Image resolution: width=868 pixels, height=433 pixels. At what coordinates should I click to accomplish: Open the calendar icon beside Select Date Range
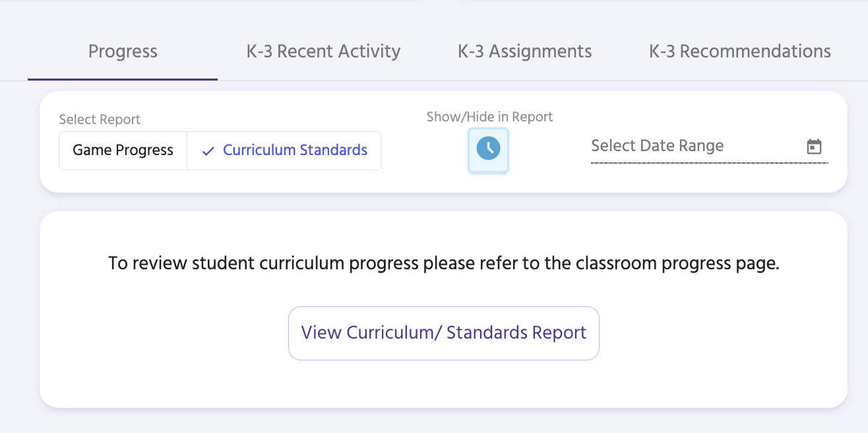pos(815,146)
